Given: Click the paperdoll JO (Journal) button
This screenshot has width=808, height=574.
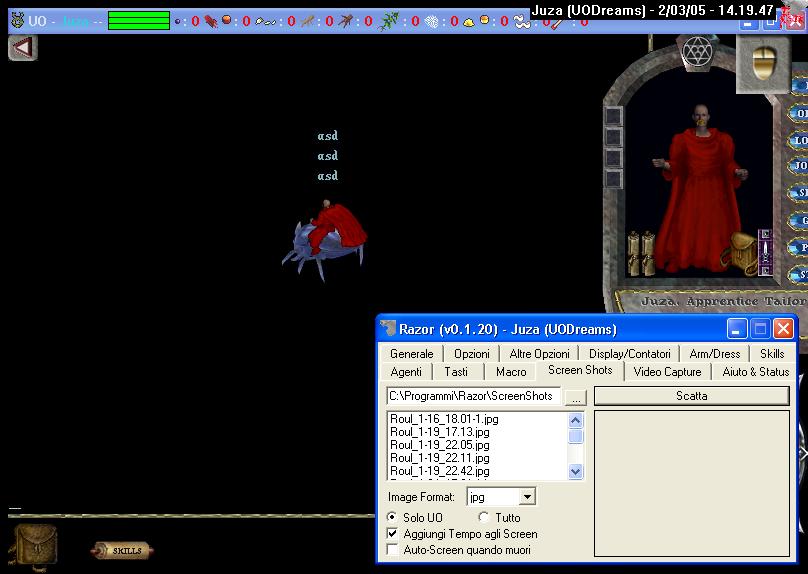Looking at the screenshot, I should (799, 165).
